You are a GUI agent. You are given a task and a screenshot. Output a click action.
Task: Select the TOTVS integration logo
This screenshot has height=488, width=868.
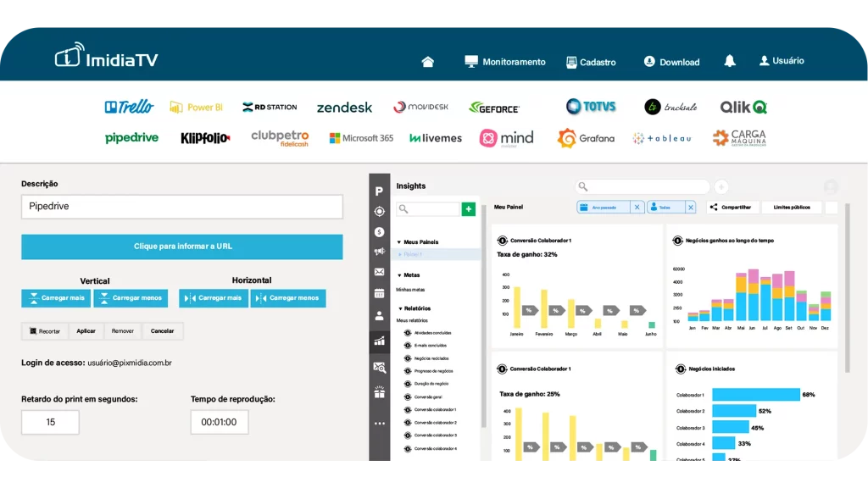tap(591, 106)
